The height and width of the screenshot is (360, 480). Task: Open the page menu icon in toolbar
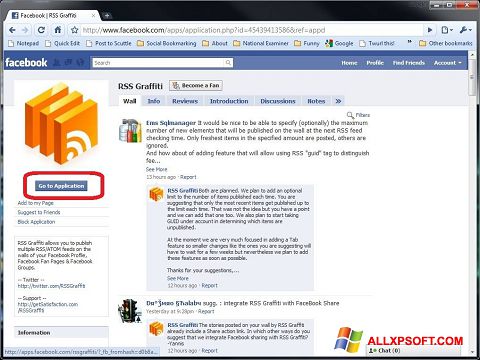tap(447, 30)
